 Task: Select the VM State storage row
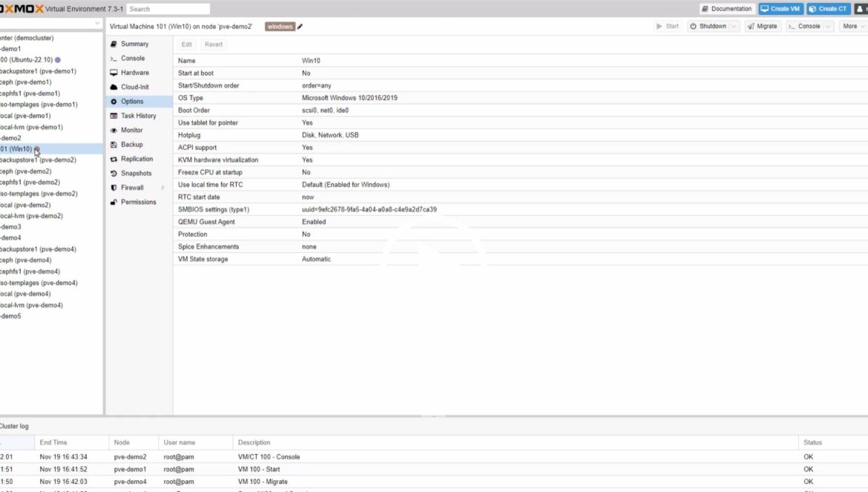[520, 259]
